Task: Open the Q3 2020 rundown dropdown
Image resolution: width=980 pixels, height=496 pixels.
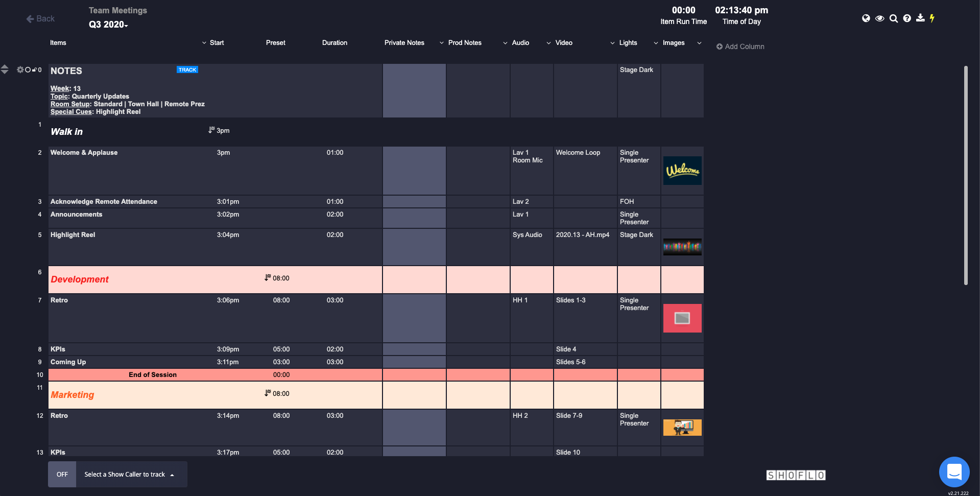Action: pos(108,25)
